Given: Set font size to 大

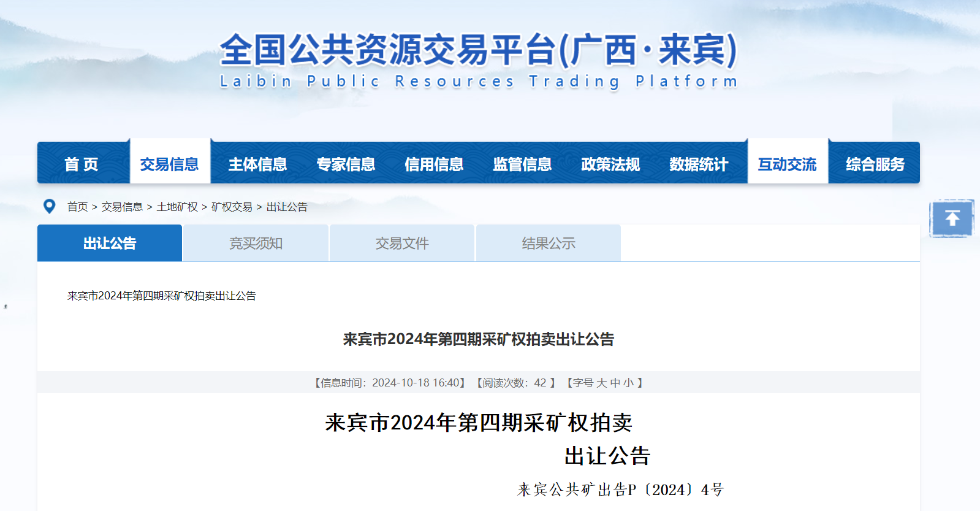Looking at the screenshot, I should (601, 383).
